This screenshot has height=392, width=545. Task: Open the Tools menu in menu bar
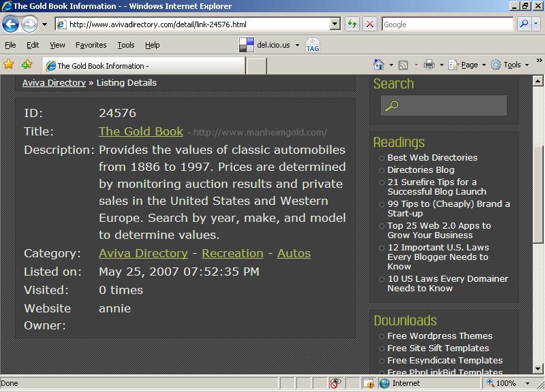click(x=126, y=45)
